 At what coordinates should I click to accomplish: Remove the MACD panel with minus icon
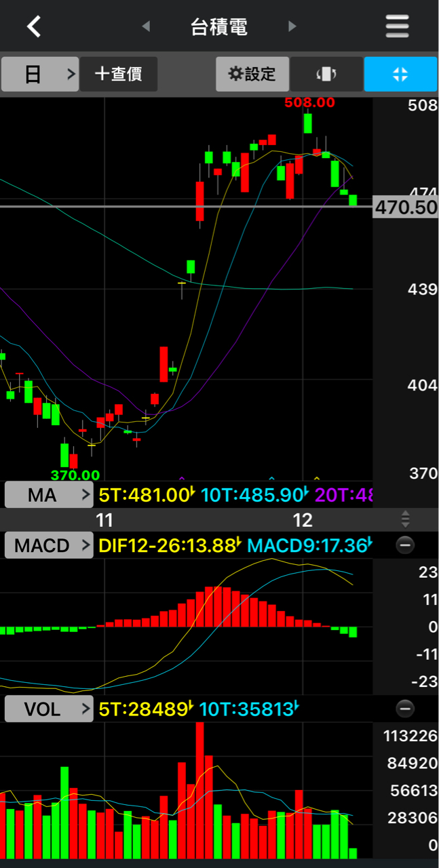(x=405, y=545)
